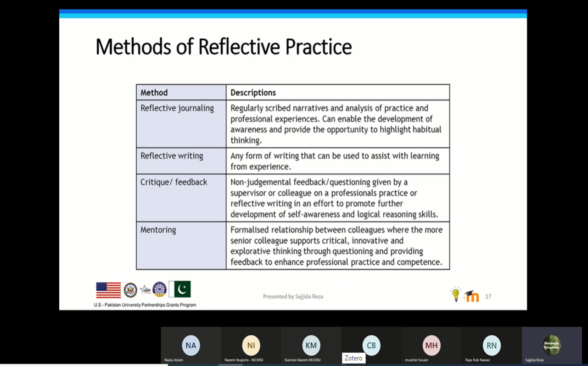
Task: Click the 'U.S - Pakistan University Partnerships Grants Program' caption
Action: [145, 305]
